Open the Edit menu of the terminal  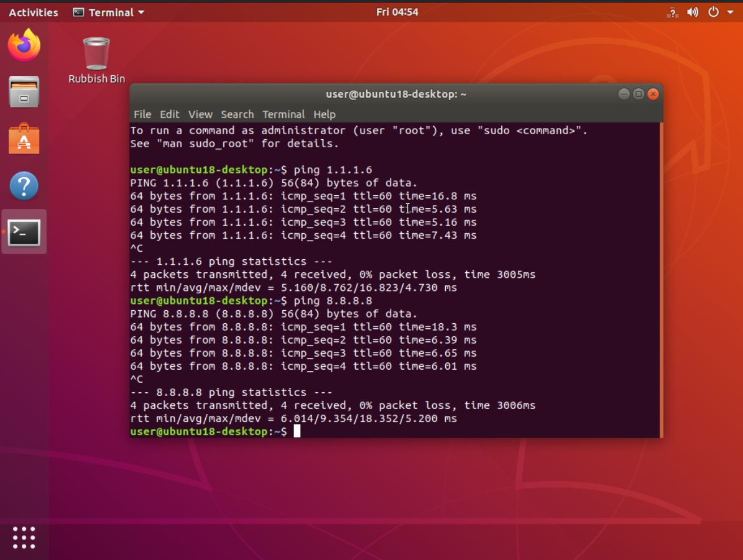point(169,114)
